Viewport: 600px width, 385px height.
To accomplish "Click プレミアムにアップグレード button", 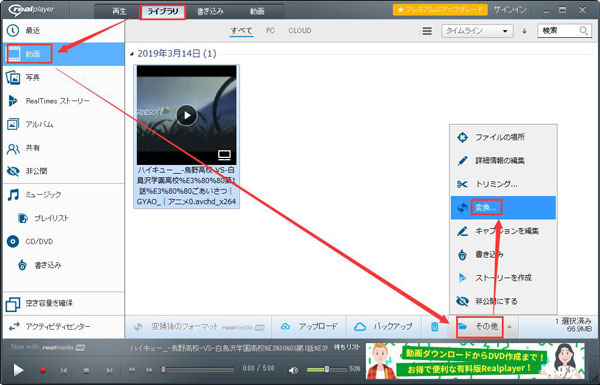I will tap(440, 10).
